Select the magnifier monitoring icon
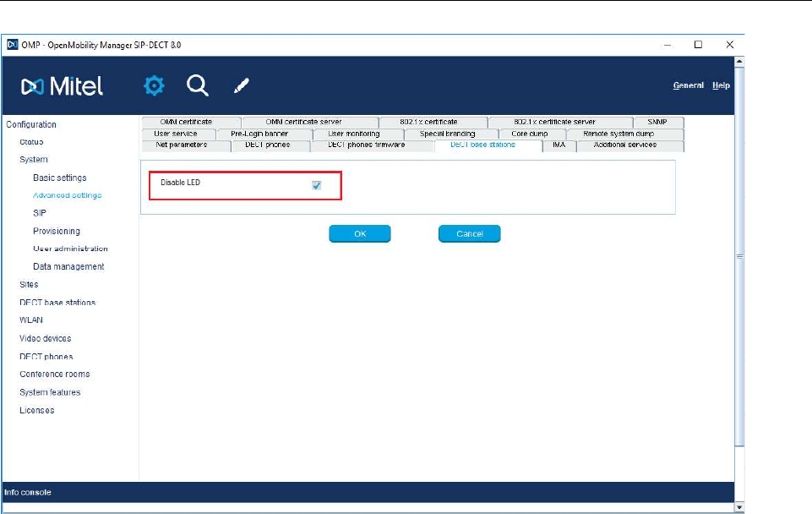The image size is (812, 514). pyautogui.click(x=198, y=85)
